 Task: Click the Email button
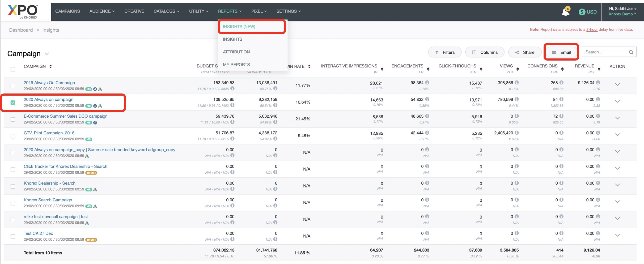click(x=561, y=52)
